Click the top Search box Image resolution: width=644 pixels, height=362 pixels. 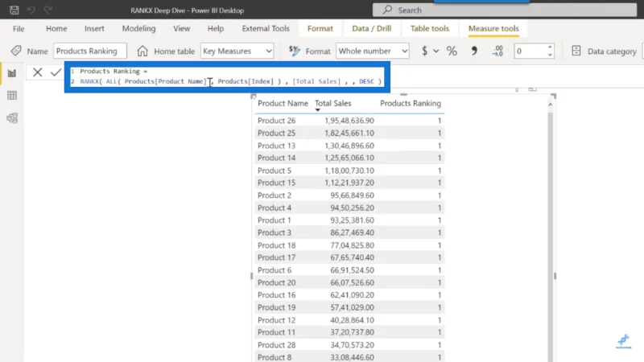(505, 10)
